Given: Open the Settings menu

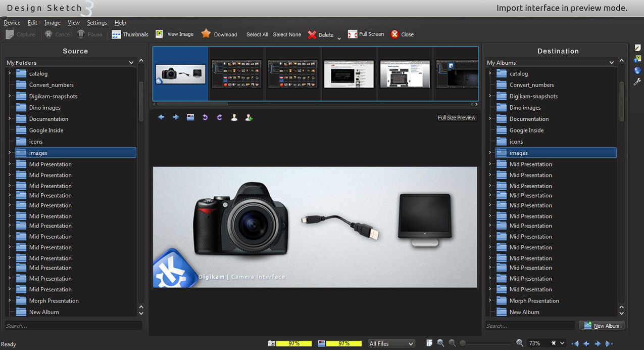Looking at the screenshot, I should 97,23.
